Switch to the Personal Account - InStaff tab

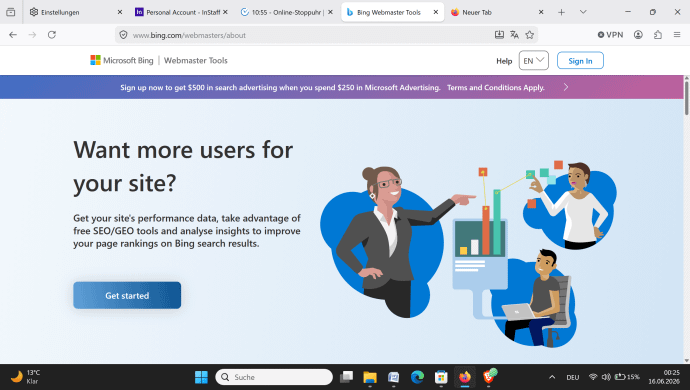181,12
